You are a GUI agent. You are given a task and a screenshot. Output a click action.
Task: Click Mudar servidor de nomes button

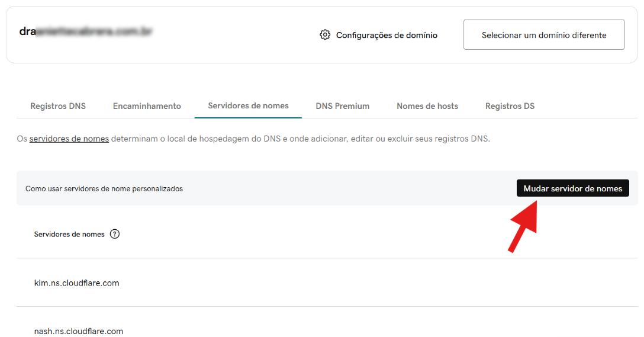pos(572,188)
